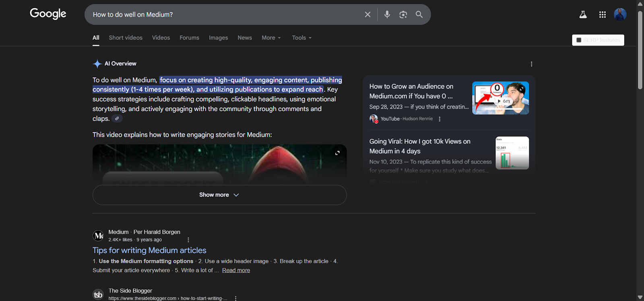Open AI Overview three-dot options menu
Screen dimensions: 644x301
531,64
